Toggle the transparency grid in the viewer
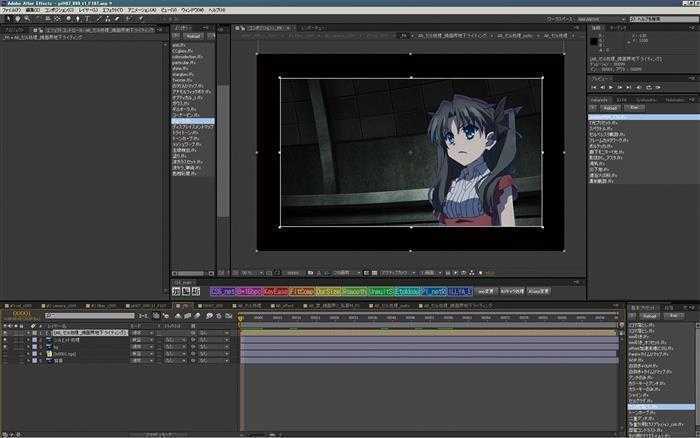 click(x=375, y=273)
